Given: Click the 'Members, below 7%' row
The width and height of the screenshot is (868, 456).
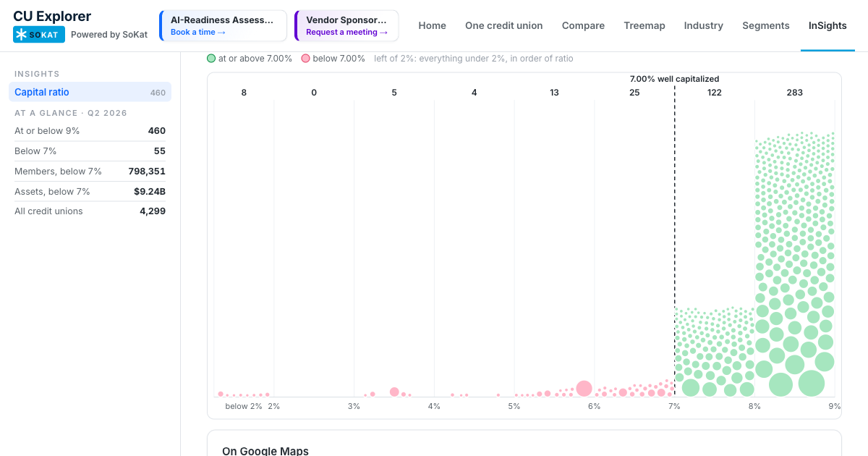Looking at the screenshot, I should coord(90,172).
